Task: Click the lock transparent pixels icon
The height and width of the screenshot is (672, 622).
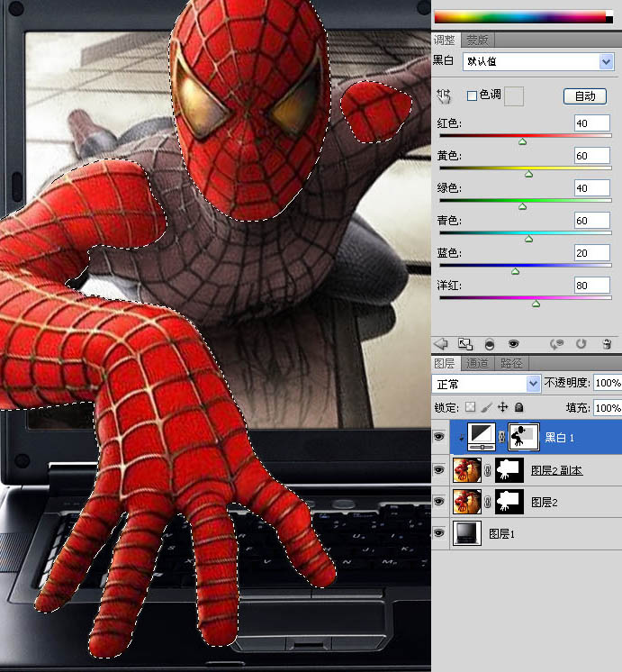Action: (469, 408)
